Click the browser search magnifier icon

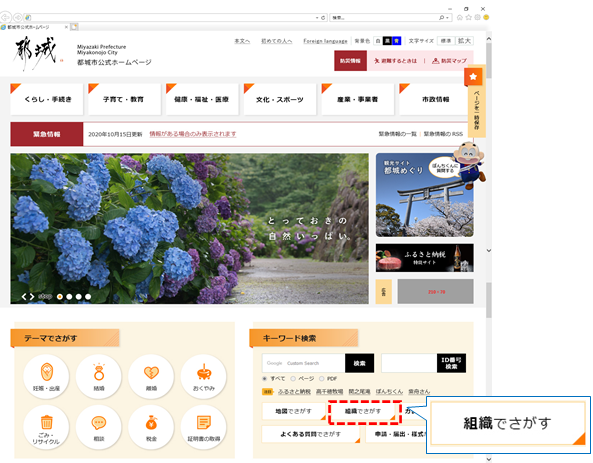pos(441,17)
